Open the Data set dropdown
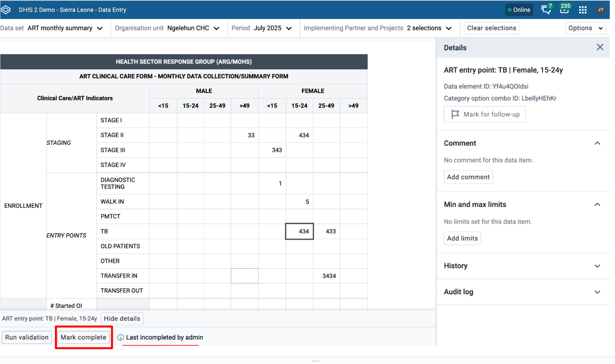This screenshot has height=364, width=615. 52,28
